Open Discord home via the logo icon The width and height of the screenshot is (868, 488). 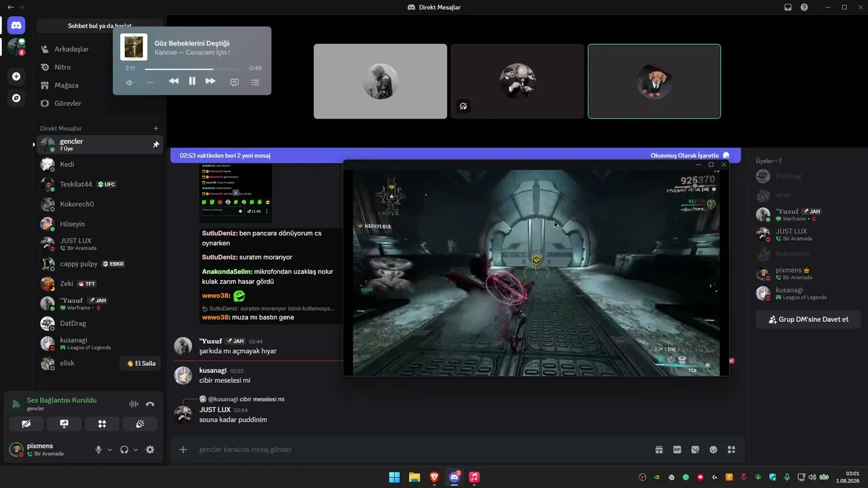(16, 26)
